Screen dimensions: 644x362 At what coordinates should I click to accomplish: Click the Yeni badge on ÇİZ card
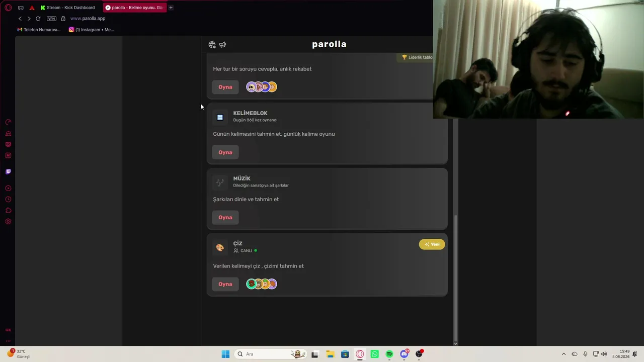click(432, 244)
